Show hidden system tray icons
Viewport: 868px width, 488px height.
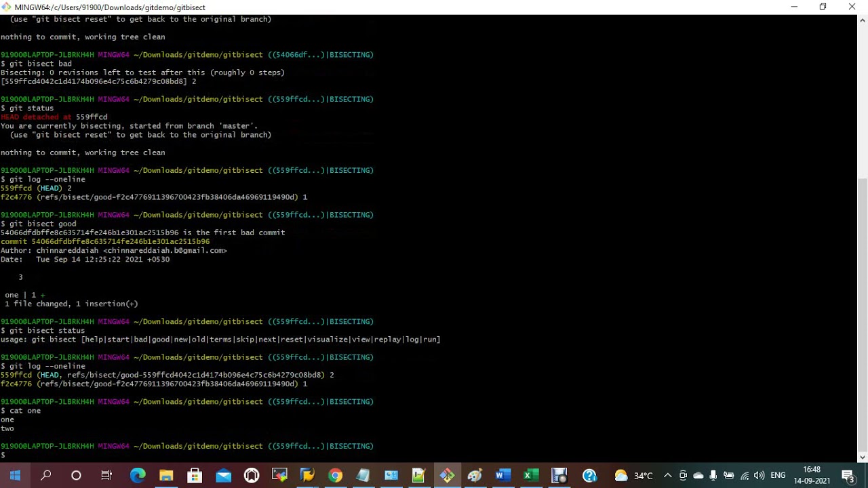667,475
